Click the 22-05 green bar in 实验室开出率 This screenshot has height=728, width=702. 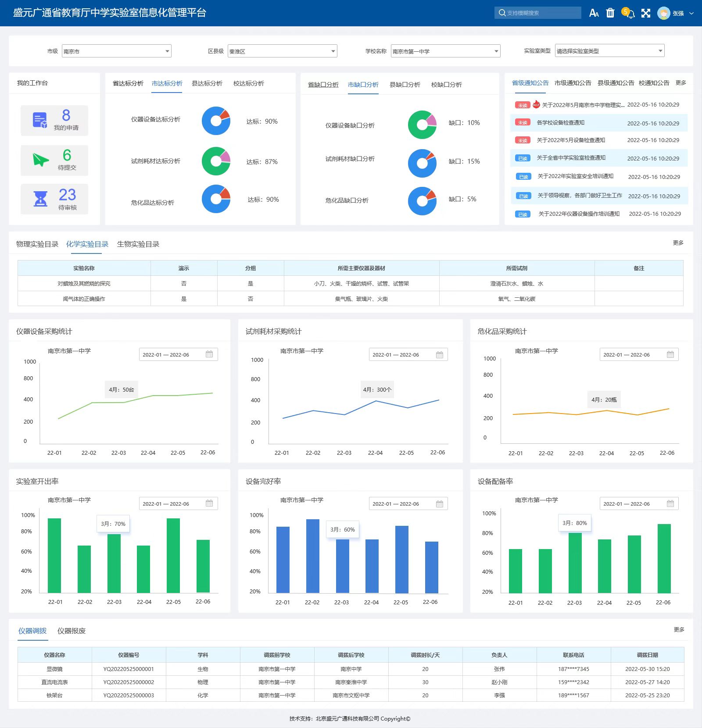[x=173, y=556]
